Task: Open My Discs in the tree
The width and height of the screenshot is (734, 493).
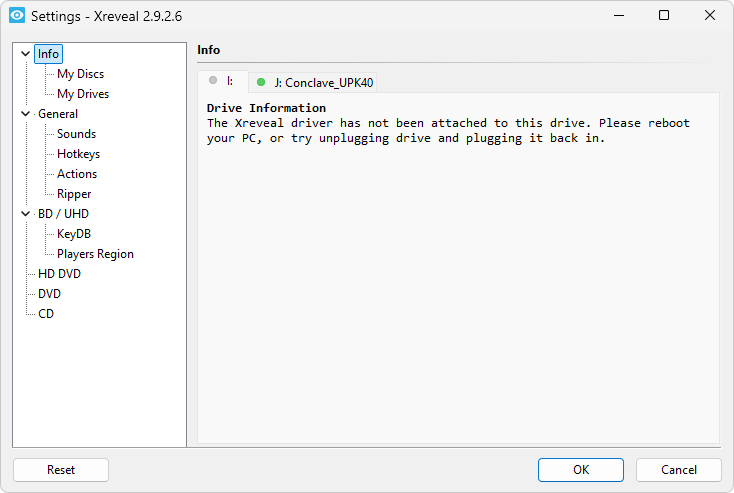Action: tap(80, 74)
